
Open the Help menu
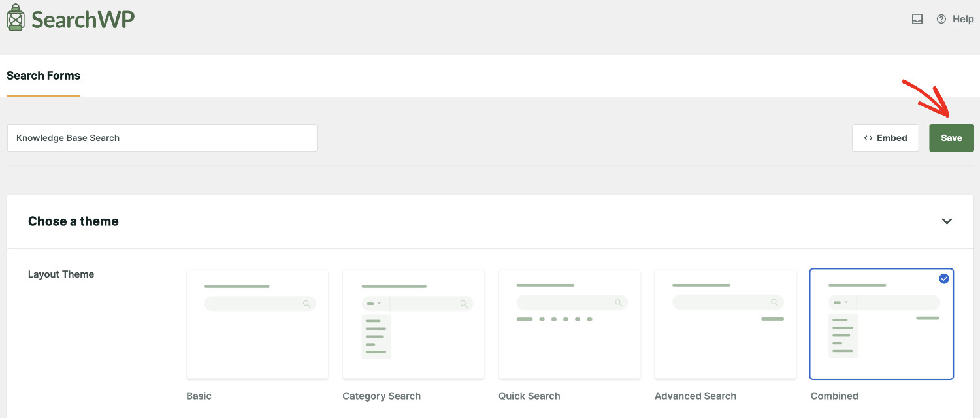(x=955, y=19)
